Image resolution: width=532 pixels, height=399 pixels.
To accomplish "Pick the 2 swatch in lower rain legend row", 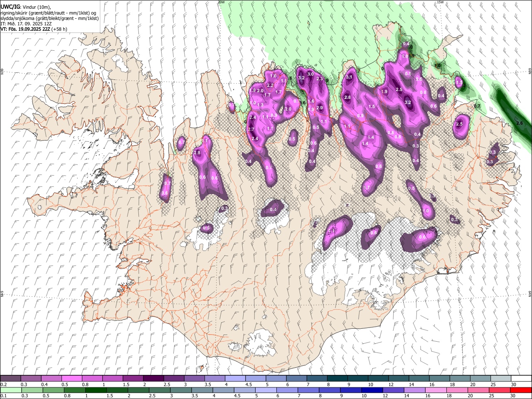I will [x=138, y=390].
